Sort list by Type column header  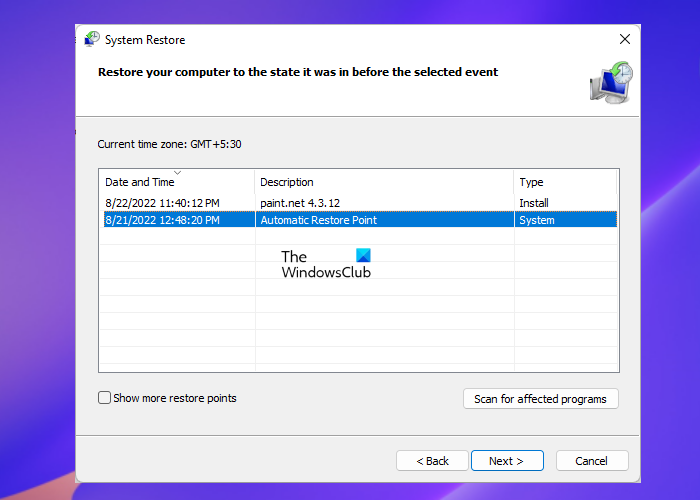531,182
